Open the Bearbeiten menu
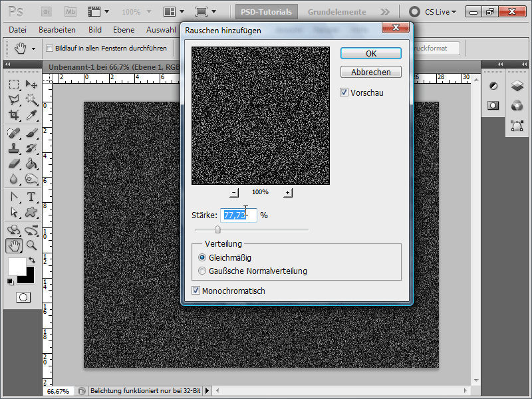The height and width of the screenshot is (399, 532). pyautogui.click(x=57, y=30)
